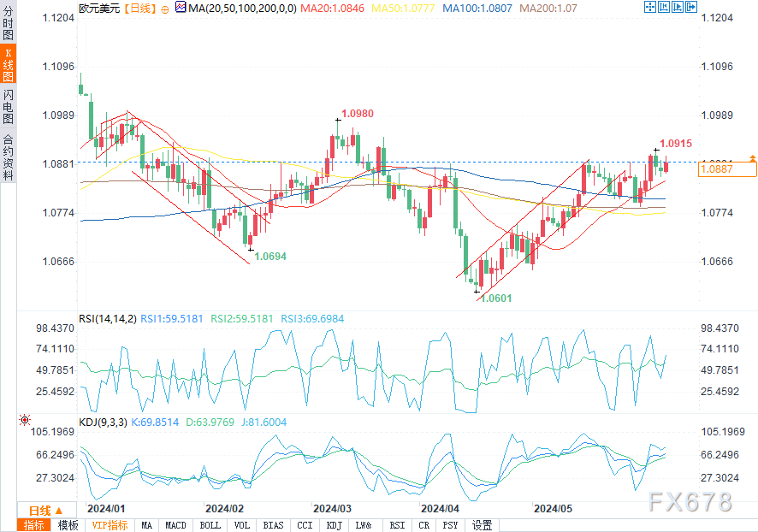Image resolution: width=758 pixels, height=532 pixels.
Task: Click the orange circled-plus icon beside 日线
Action: pos(165,9)
